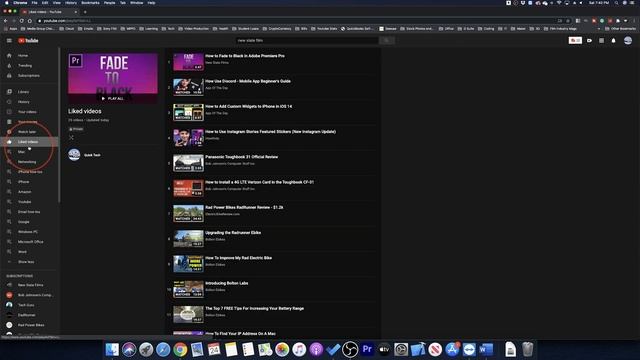Click the search magnifier button
Viewport: 640px width, 360px height.
(387, 40)
